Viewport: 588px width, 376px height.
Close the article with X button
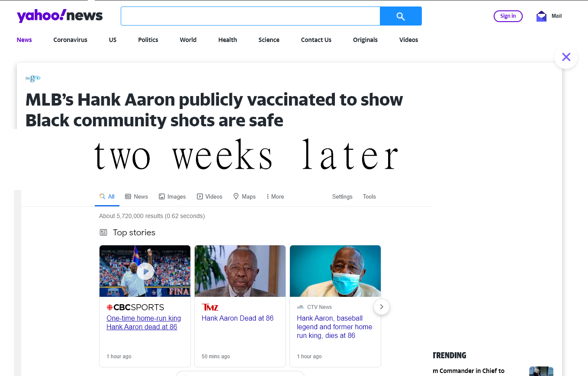coord(566,57)
